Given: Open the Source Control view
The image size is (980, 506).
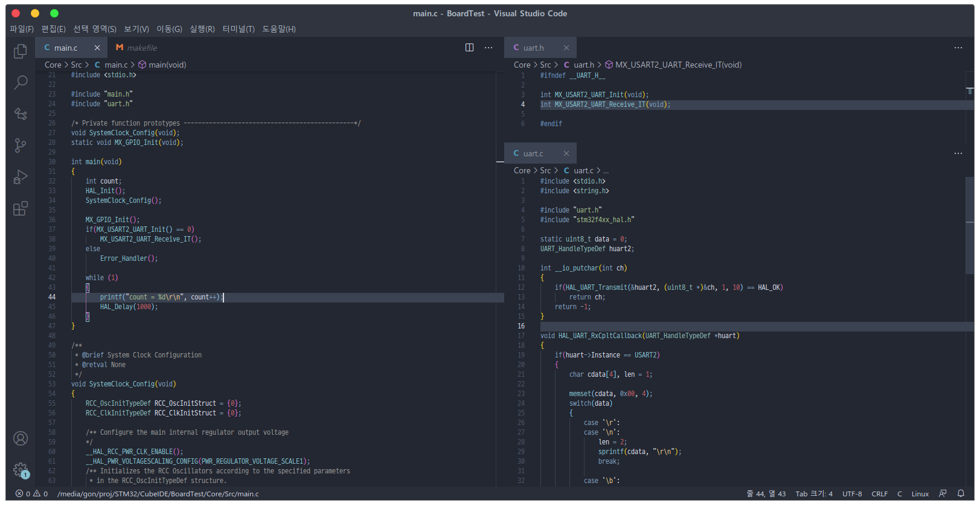Looking at the screenshot, I should (21, 145).
